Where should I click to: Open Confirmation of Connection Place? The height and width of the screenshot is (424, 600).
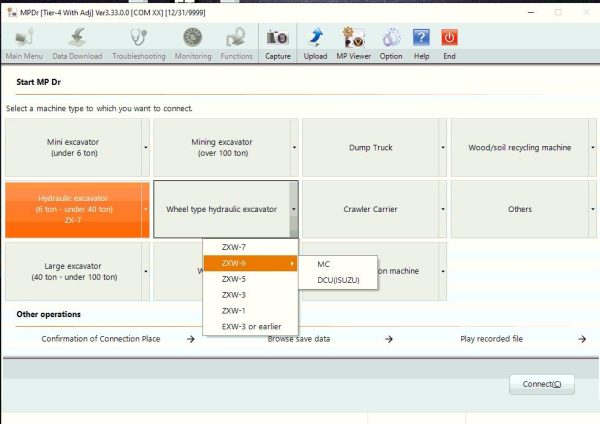tap(101, 339)
